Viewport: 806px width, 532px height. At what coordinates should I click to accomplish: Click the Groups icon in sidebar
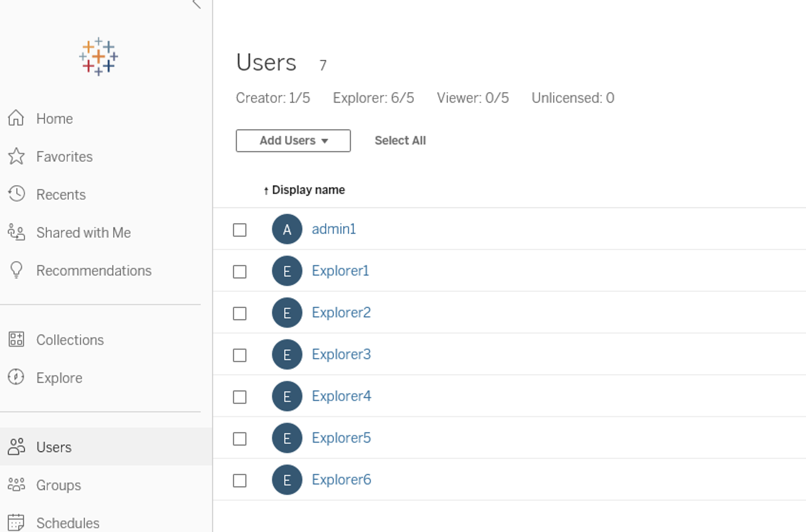(16, 484)
